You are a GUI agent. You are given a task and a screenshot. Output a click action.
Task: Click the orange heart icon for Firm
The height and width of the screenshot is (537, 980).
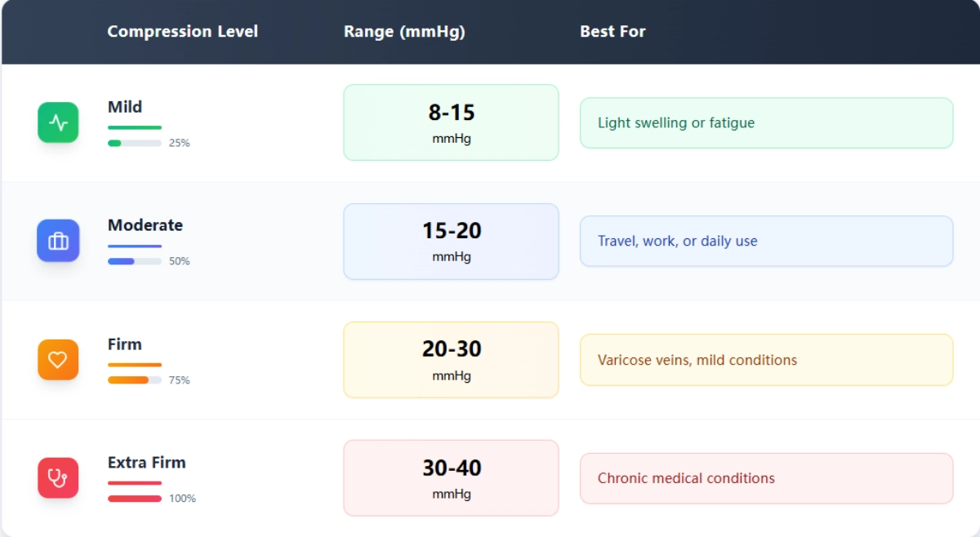58,360
